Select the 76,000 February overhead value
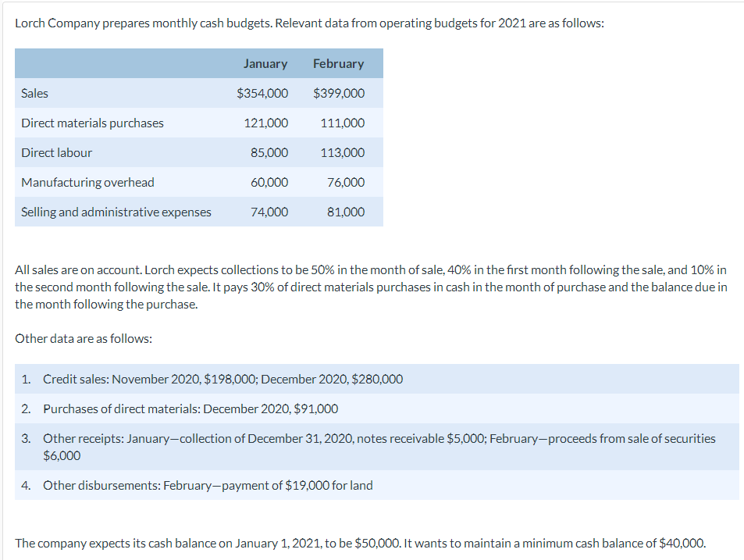744x560 pixels. 347,182
